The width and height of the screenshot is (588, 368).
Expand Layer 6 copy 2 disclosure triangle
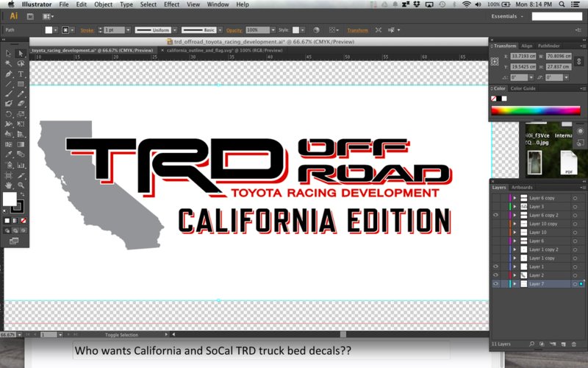pyautogui.click(x=515, y=215)
